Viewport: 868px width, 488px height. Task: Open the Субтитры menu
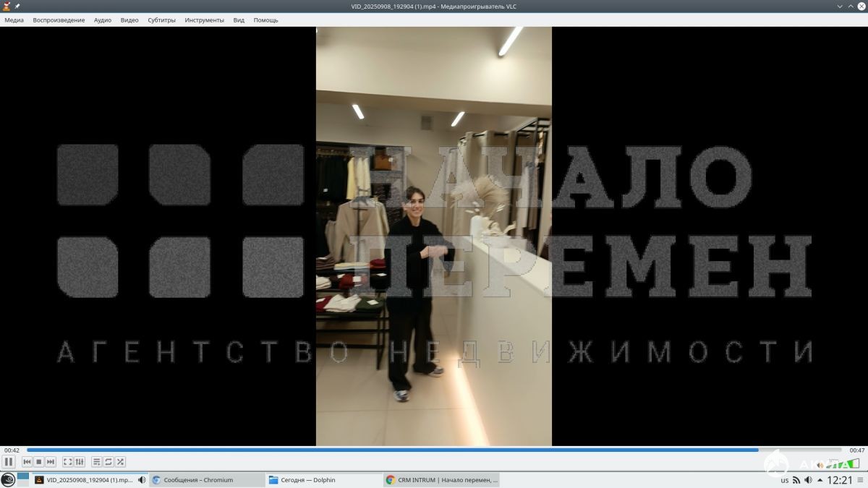(x=161, y=20)
